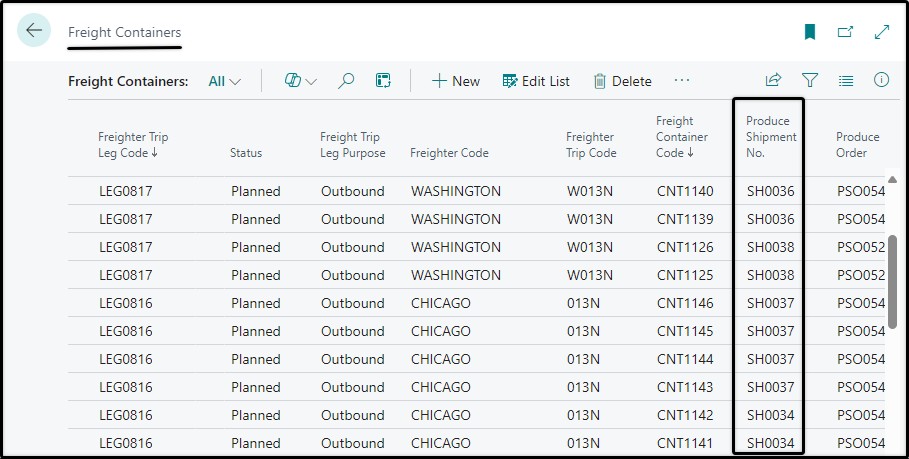909x459 pixels.
Task: Select container code CNT1140 cell
Action: tap(685, 191)
